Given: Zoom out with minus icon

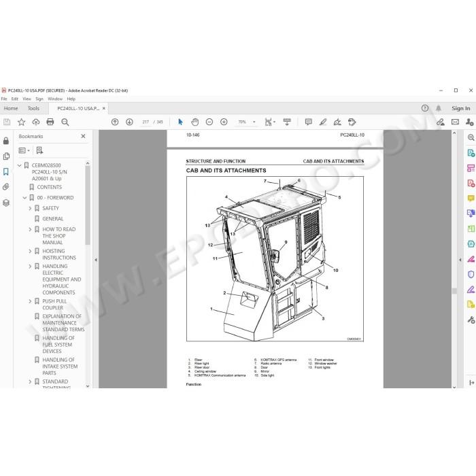Looking at the screenshot, I should [209, 122].
